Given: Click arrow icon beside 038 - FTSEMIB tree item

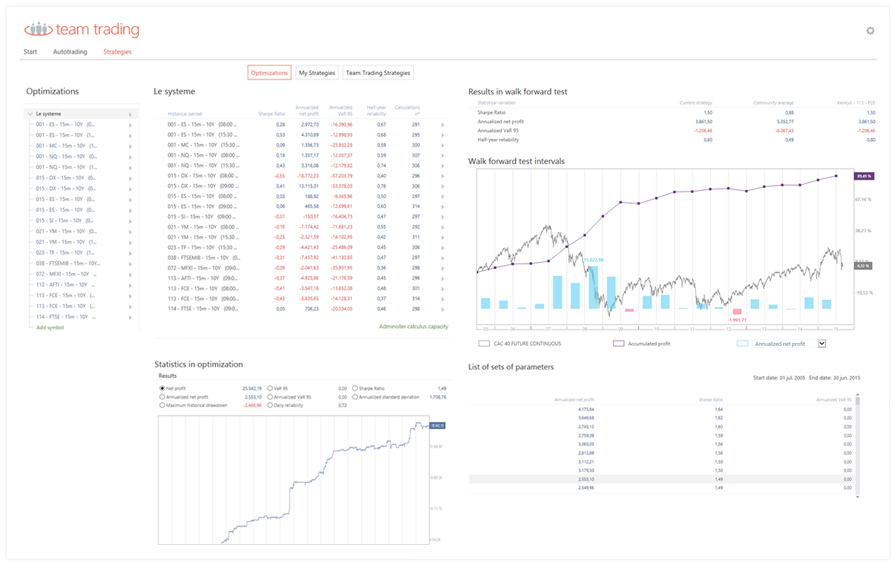Looking at the screenshot, I should (x=130, y=263).
